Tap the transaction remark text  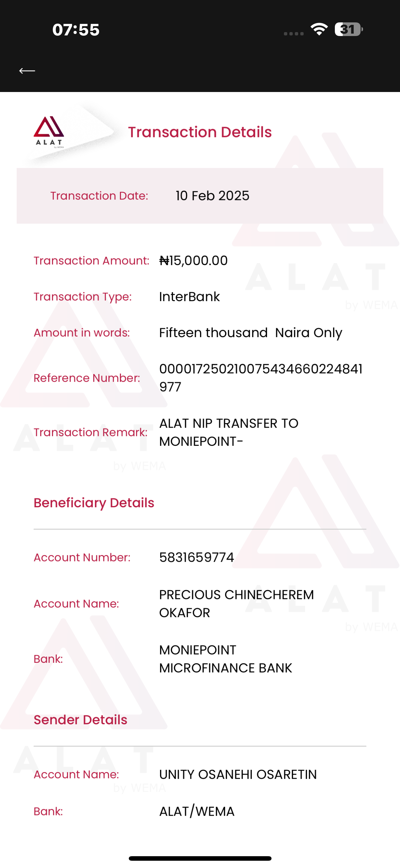click(x=228, y=432)
